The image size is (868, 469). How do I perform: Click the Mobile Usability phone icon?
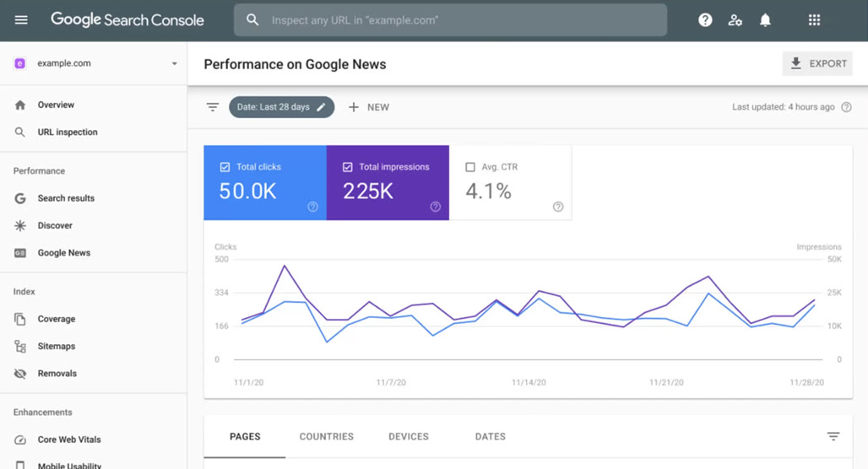(x=20, y=465)
